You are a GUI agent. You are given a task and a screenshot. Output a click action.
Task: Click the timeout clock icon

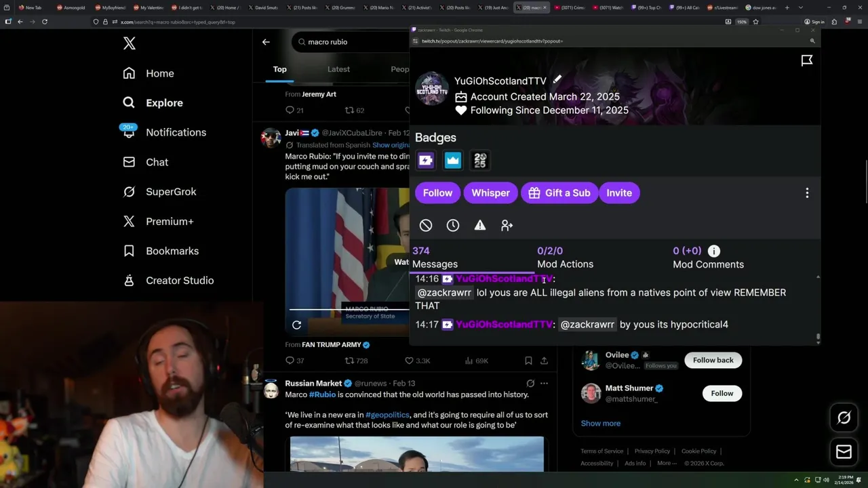point(453,226)
